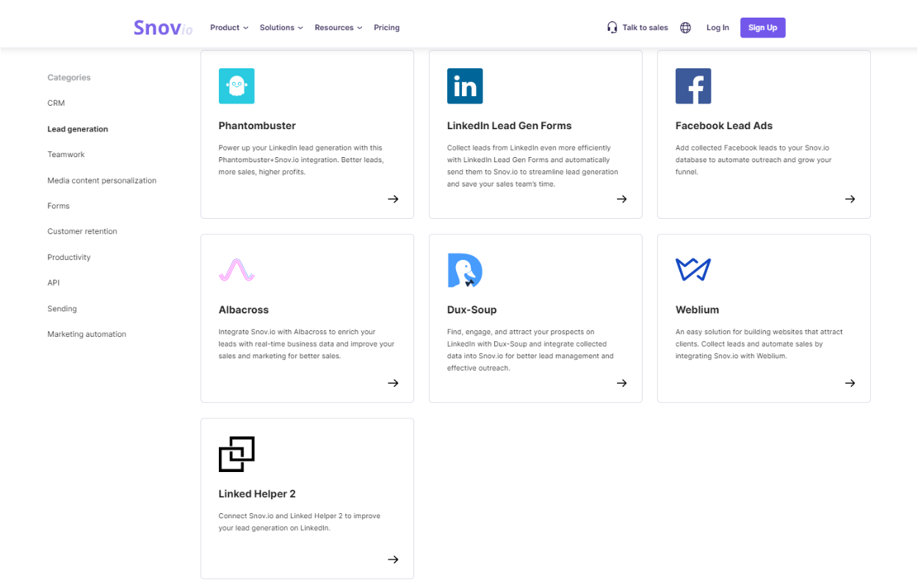918x588 pixels.
Task: Select the Sending category
Action: [62, 309]
